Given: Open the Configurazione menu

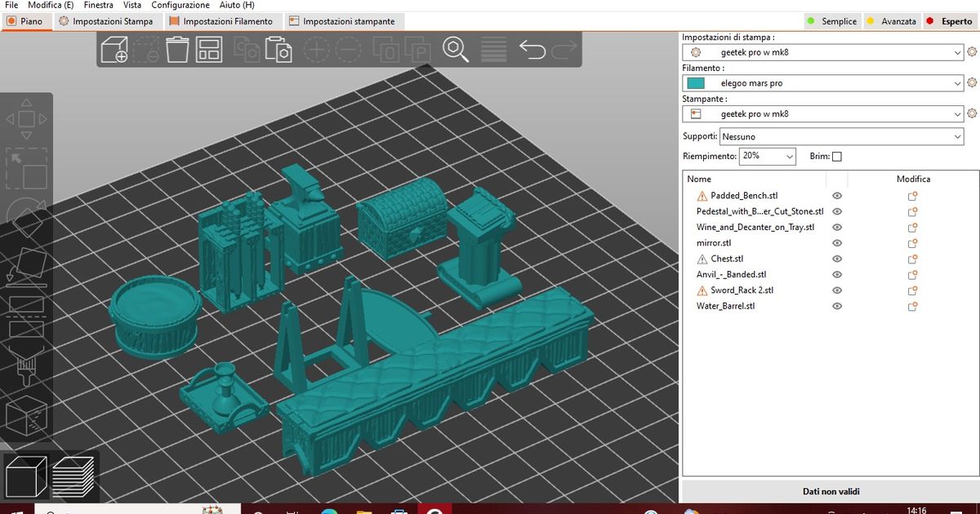Looking at the screenshot, I should pos(180,5).
